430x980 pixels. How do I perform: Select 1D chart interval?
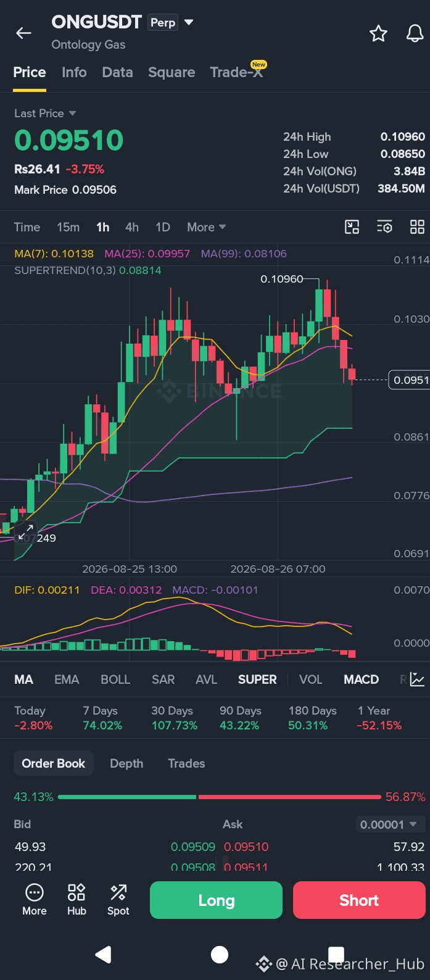(x=162, y=227)
